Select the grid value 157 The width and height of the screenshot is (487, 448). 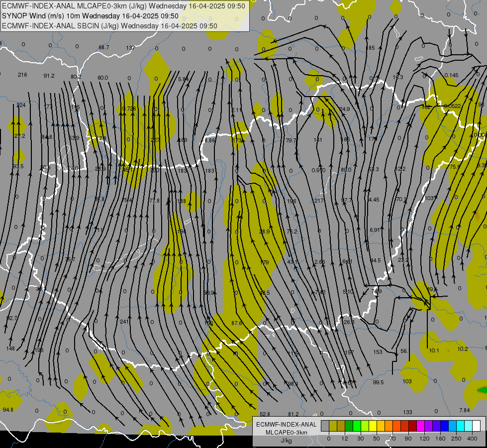tap(349, 352)
